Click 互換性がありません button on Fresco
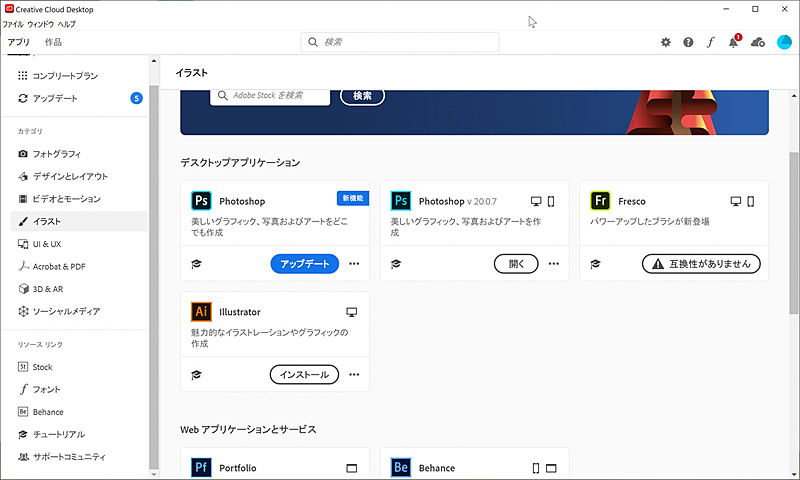The height and width of the screenshot is (480, 800). [701, 264]
